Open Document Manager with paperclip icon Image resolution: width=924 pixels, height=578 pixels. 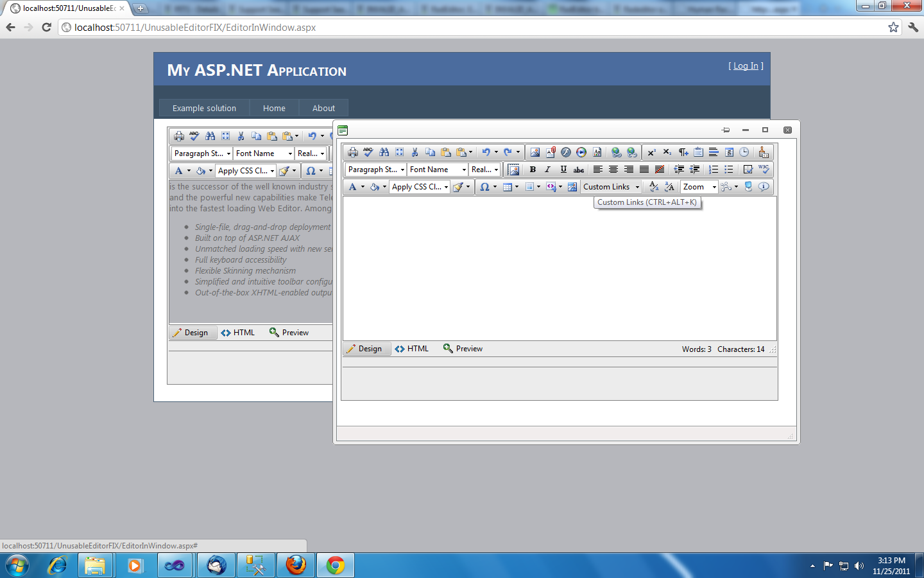(550, 152)
